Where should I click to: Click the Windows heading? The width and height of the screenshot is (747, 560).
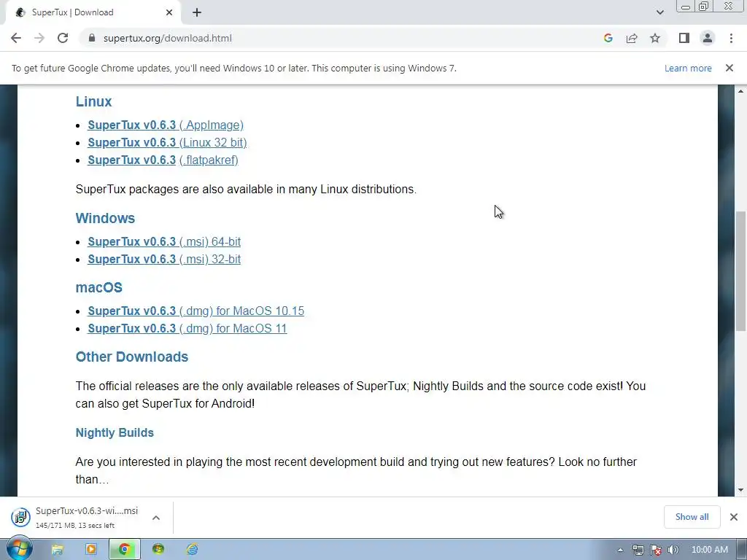105,218
